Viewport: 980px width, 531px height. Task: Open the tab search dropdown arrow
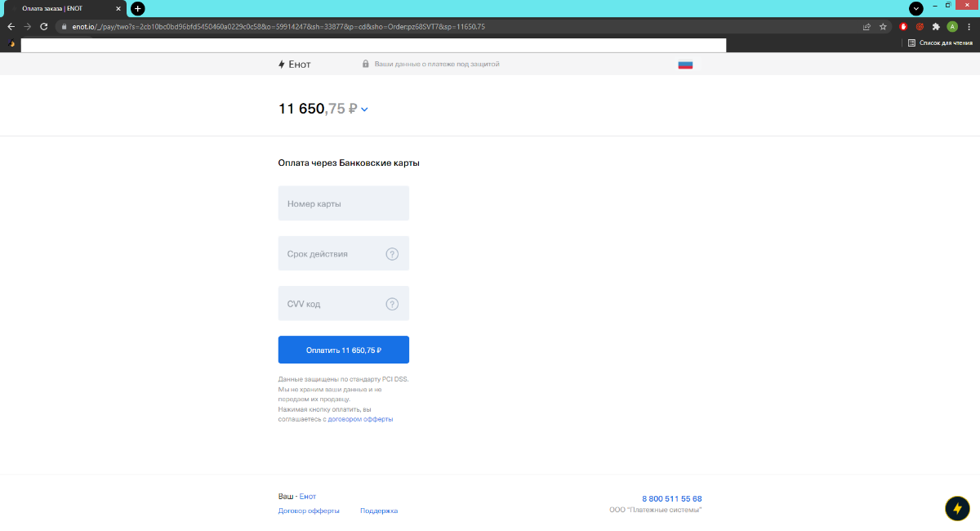click(916, 7)
